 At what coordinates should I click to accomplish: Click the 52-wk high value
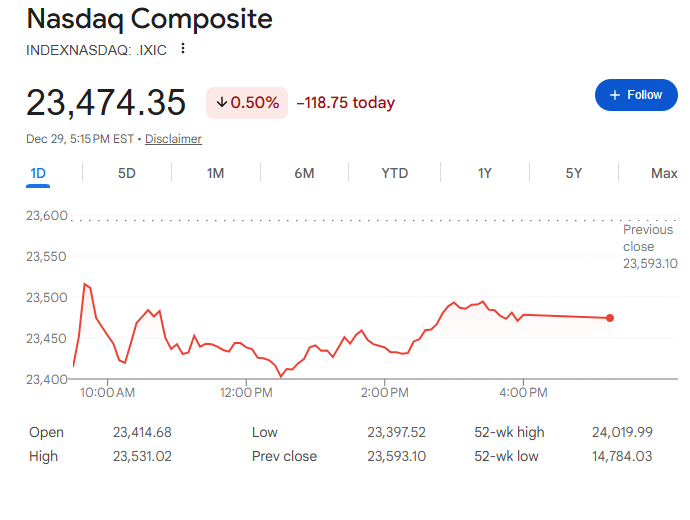[x=622, y=432]
